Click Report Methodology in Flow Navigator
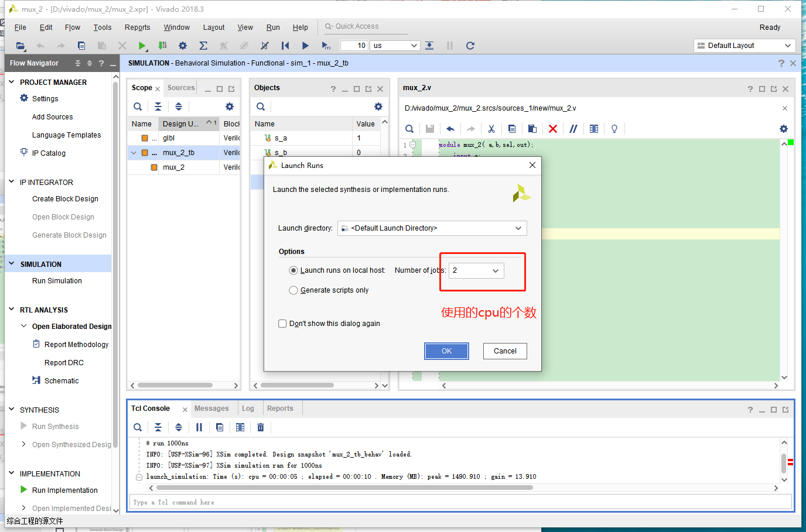Image resolution: width=806 pixels, height=532 pixels. pyautogui.click(x=77, y=345)
